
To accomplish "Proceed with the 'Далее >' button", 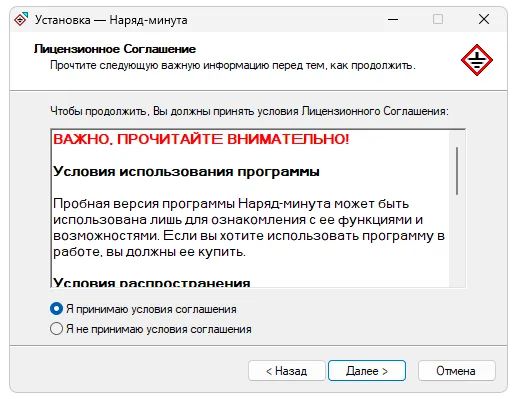I will click(367, 371).
